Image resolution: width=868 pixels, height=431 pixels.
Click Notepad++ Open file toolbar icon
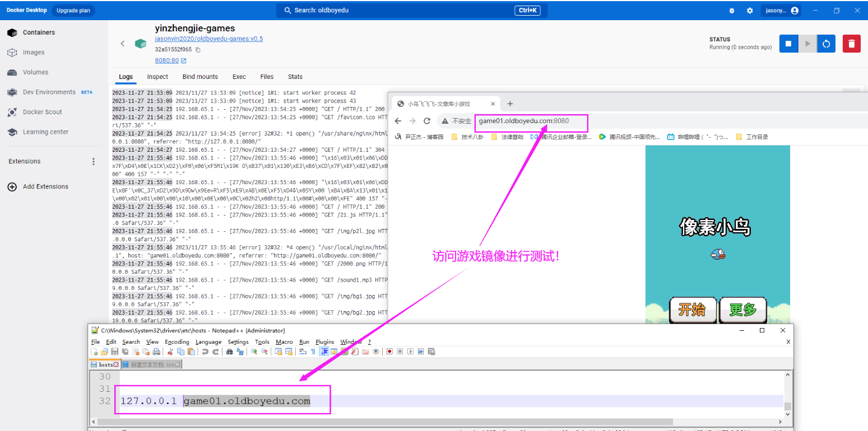pyautogui.click(x=104, y=352)
